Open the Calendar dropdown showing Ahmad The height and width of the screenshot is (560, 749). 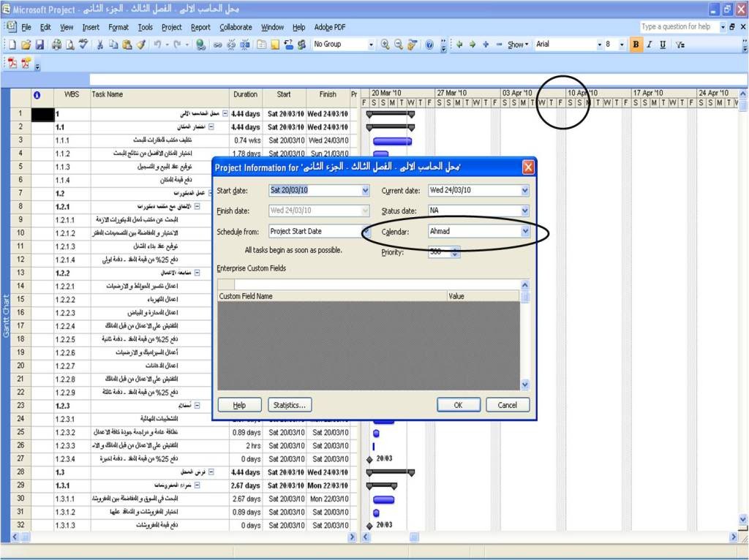[525, 232]
